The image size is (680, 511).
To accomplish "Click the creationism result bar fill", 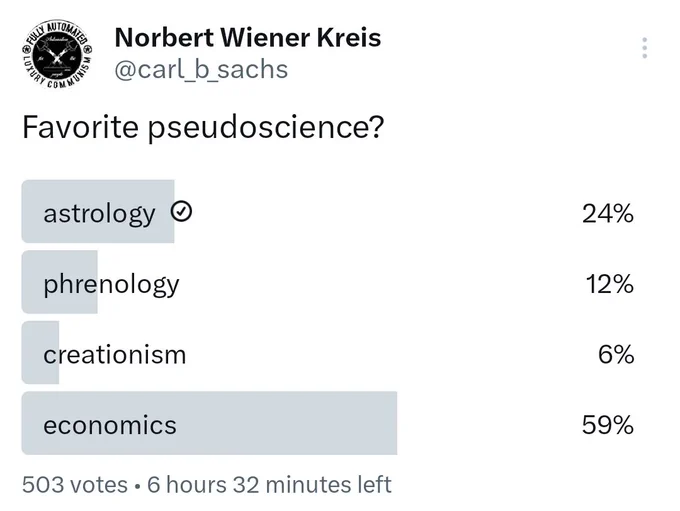I will click(40, 352).
